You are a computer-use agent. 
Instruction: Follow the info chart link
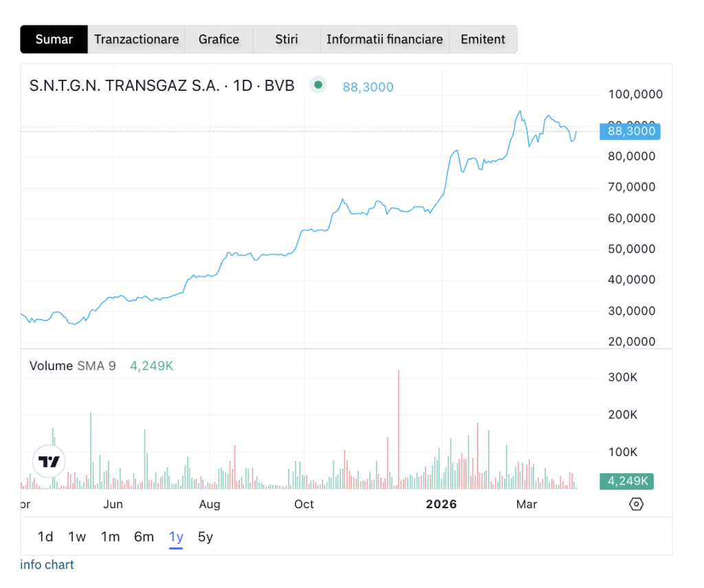[x=47, y=565]
